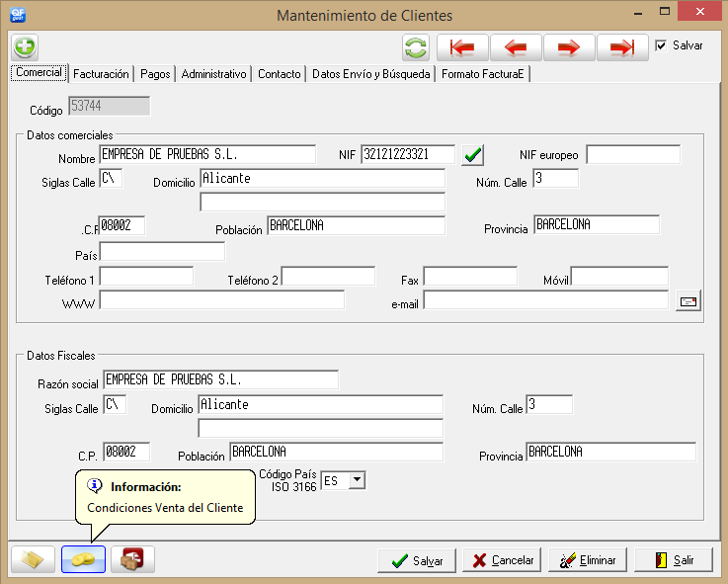Open Condiciones Venta coins icon
728x584 pixels.
pyautogui.click(x=84, y=559)
